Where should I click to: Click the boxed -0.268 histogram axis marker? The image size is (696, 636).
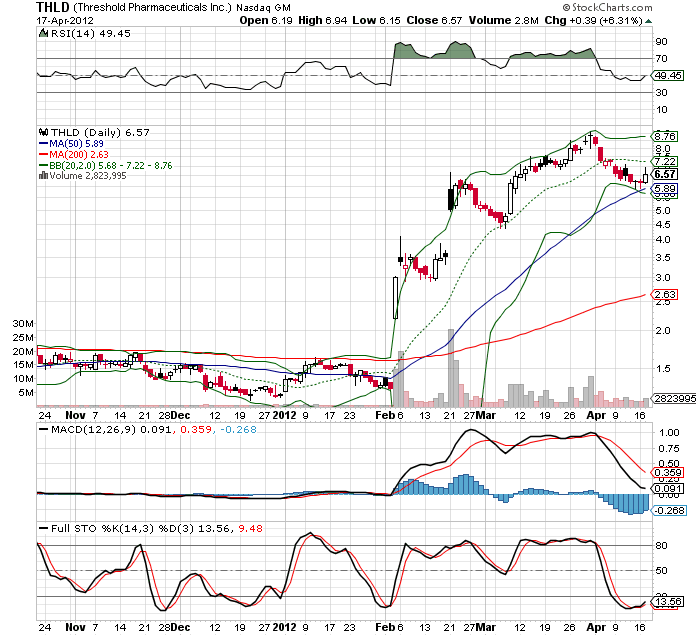[x=669, y=510]
